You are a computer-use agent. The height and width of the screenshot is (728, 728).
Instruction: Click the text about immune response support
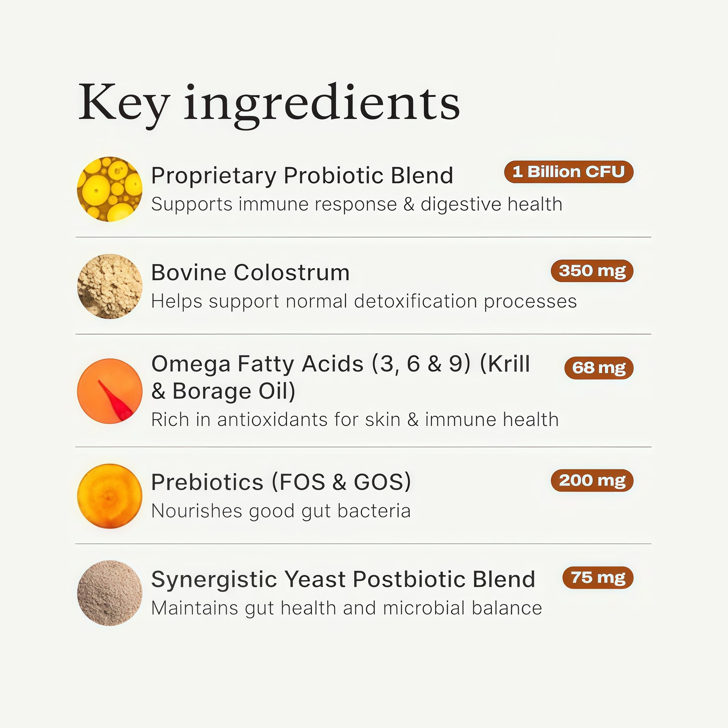(357, 205)
